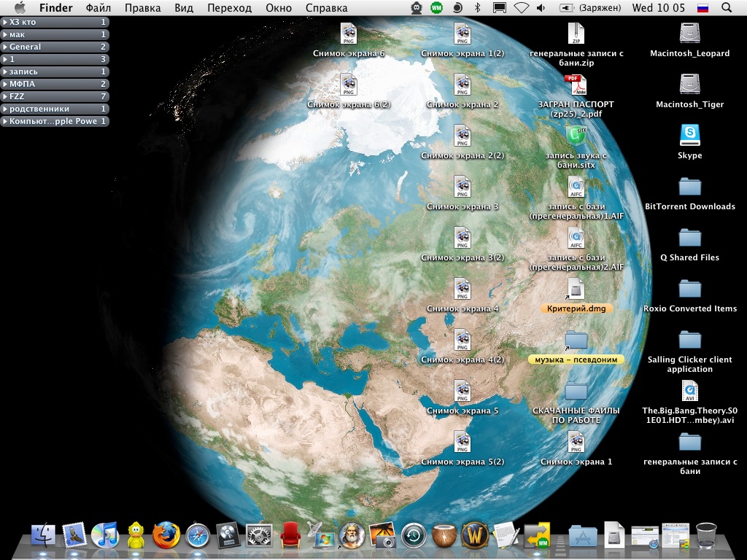Open the coconut app icon in Dock
This screenshot has width=747, height=560.
tap(444, 535)
